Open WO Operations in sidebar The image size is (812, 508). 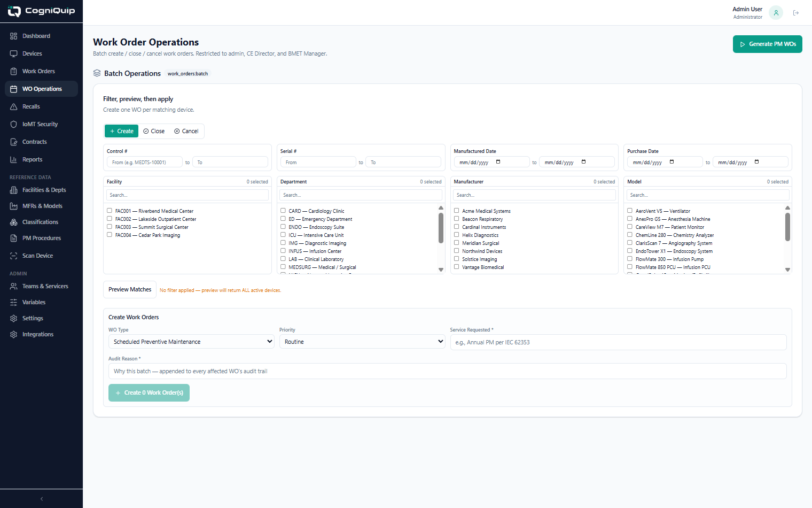41,89
